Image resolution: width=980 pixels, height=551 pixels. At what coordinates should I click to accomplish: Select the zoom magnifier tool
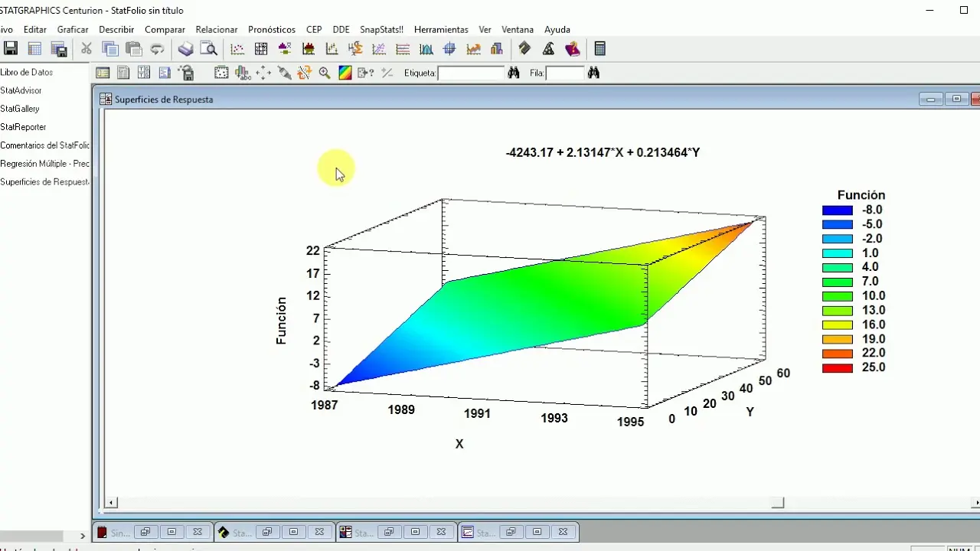(325, 73)
